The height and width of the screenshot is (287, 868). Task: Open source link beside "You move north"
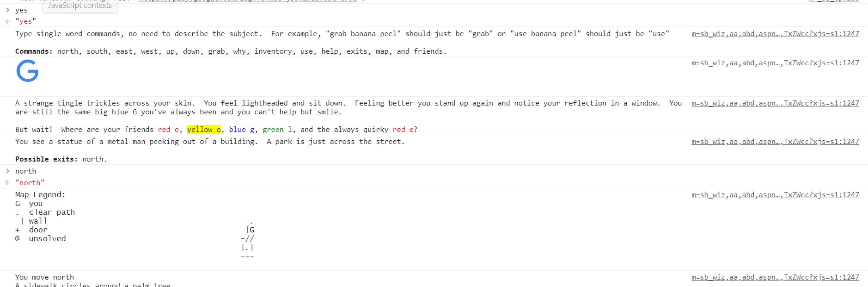[x=775, y=277]
